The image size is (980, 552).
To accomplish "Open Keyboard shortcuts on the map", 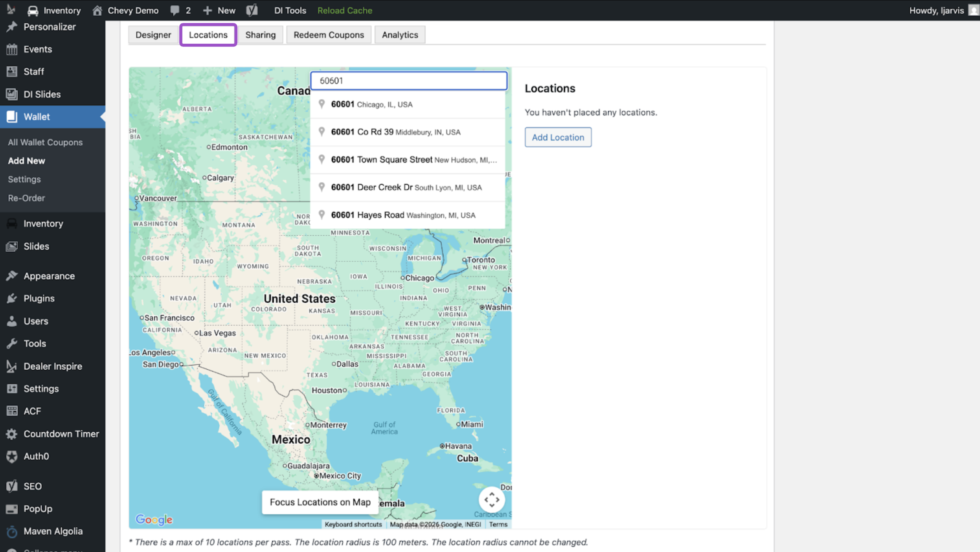I will point(353,524).
